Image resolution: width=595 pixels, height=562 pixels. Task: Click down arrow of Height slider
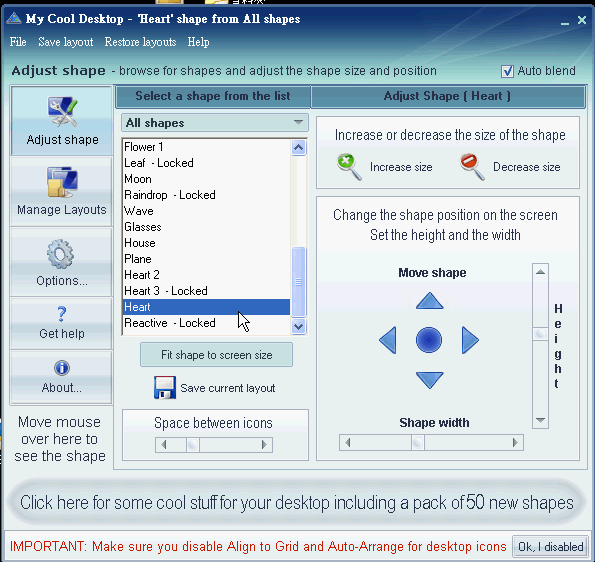(x=540, y=420)
